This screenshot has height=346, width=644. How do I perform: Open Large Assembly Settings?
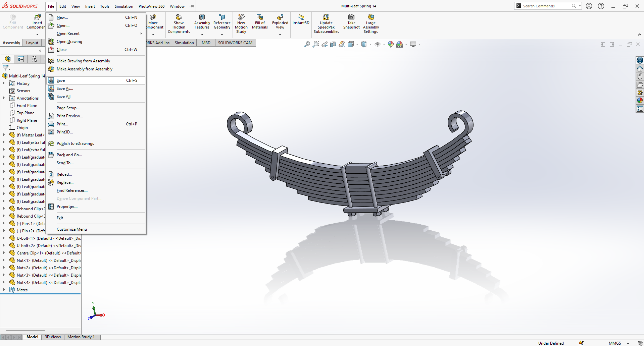[370, 17]
